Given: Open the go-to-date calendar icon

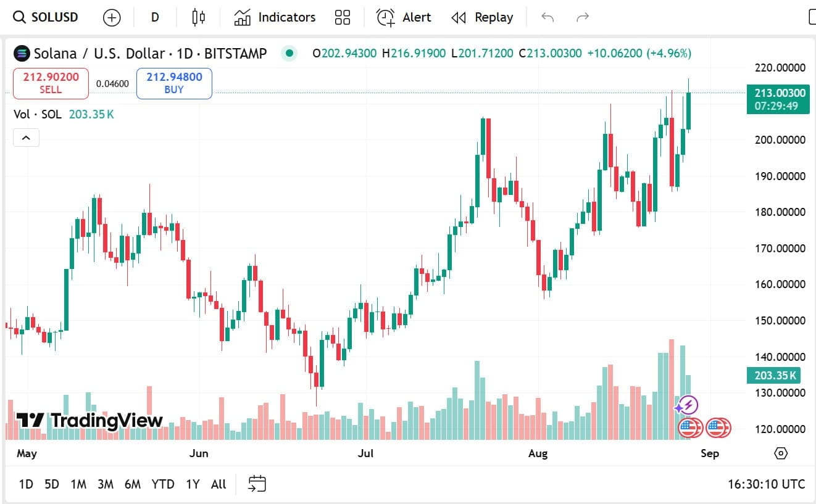Looking at the screenshot, I should pyautogui.click(x=257, y=484).
